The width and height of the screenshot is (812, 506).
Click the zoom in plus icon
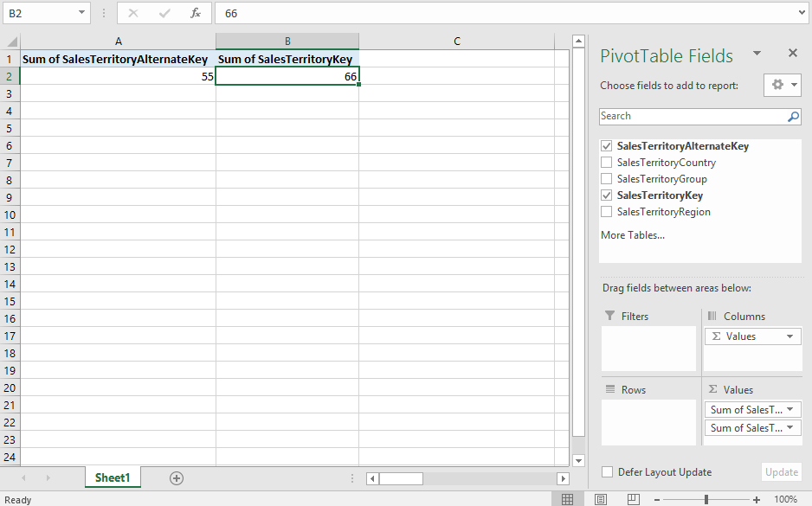(757, 500)
